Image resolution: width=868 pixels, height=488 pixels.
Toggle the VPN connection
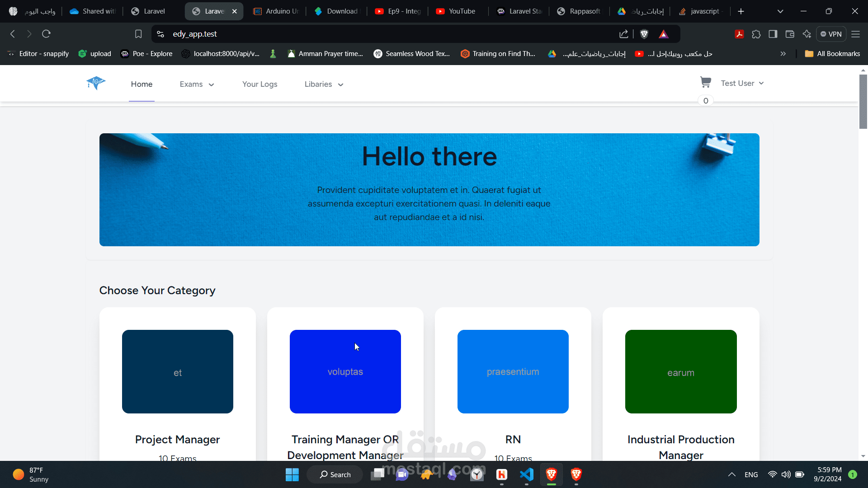tap(831, 34)
